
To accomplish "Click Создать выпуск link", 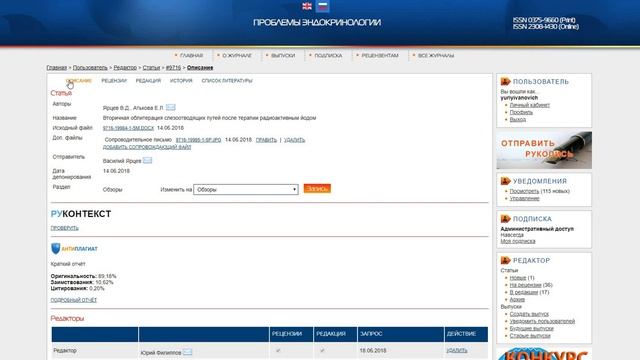I will point(529,314).
